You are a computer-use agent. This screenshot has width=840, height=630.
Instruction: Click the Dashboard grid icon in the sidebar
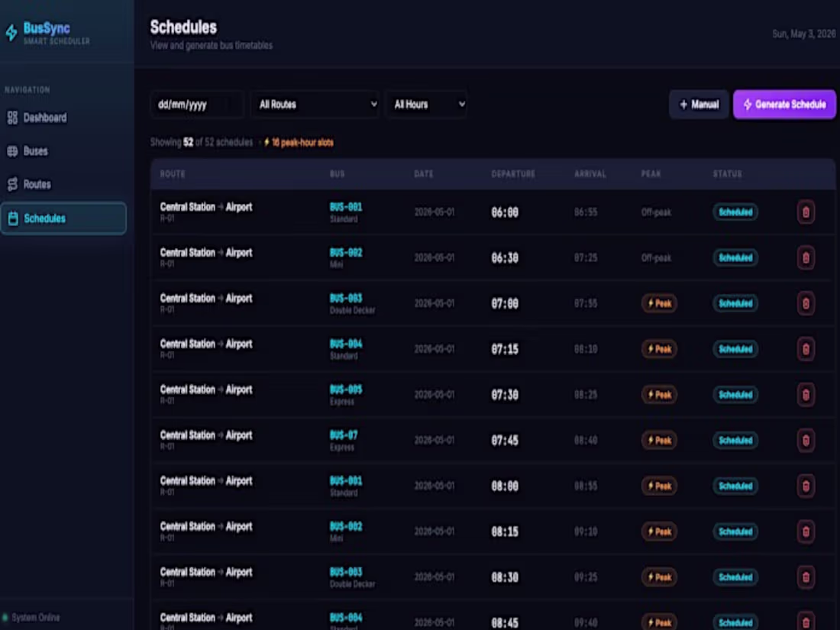coord(12,118)
